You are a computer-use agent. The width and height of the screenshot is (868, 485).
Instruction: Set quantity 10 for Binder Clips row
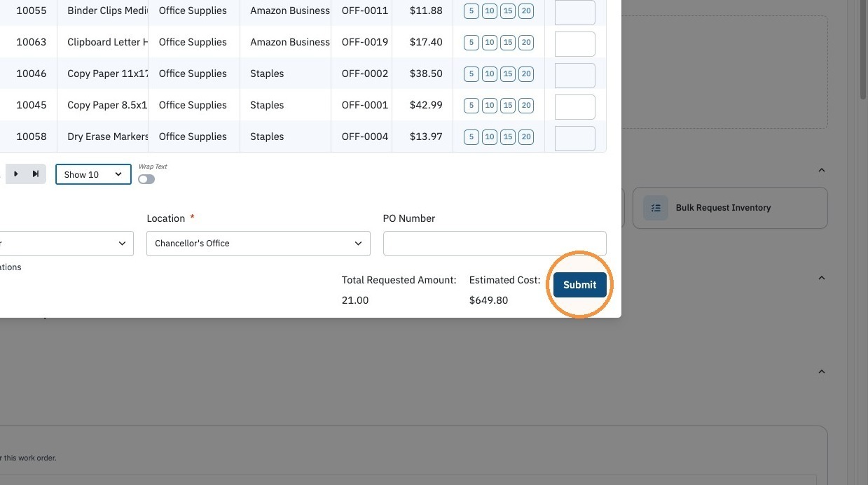490,11
